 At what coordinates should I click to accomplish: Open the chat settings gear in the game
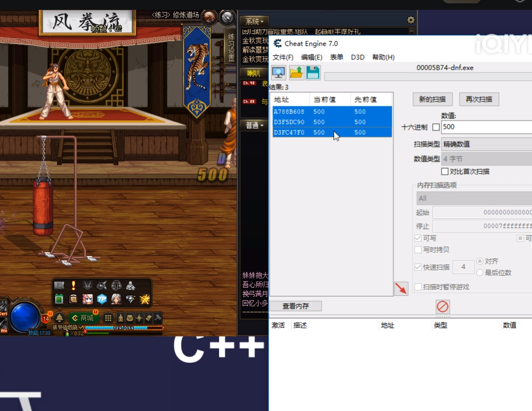(x=411, y=20)
